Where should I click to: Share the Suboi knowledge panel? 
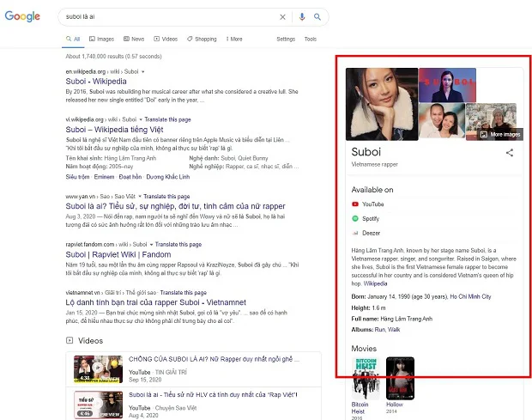coord(510,152)
